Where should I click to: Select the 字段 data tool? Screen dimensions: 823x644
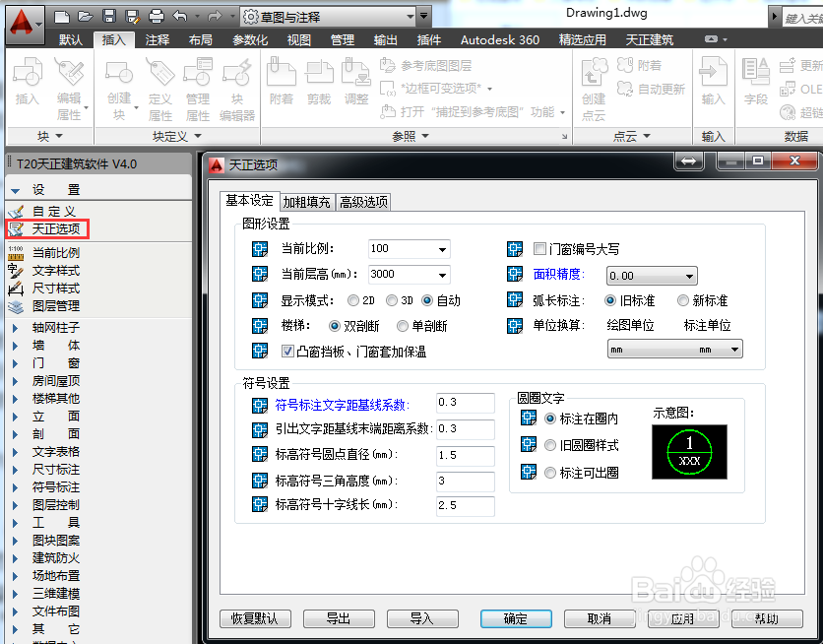coord(756,82)
